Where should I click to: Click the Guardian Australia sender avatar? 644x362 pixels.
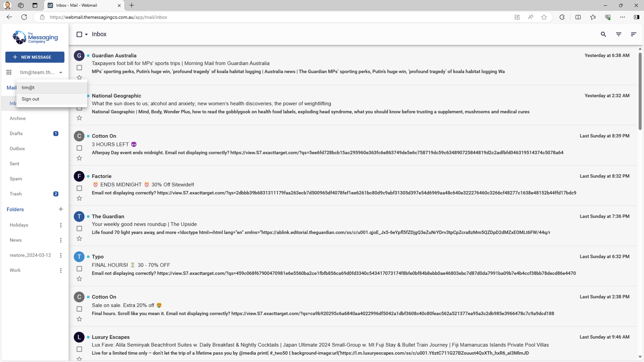click(x=79, y=55)
